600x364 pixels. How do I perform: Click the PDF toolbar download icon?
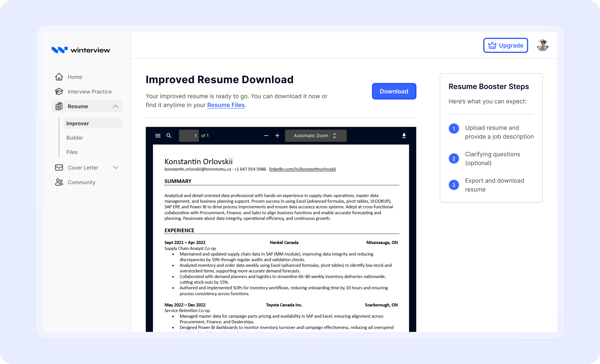(x=404, y=136)
